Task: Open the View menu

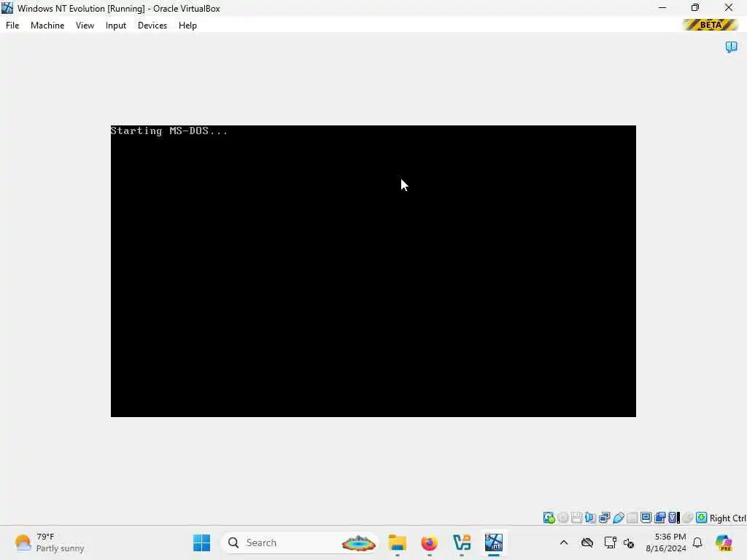Action: point(85,26)
